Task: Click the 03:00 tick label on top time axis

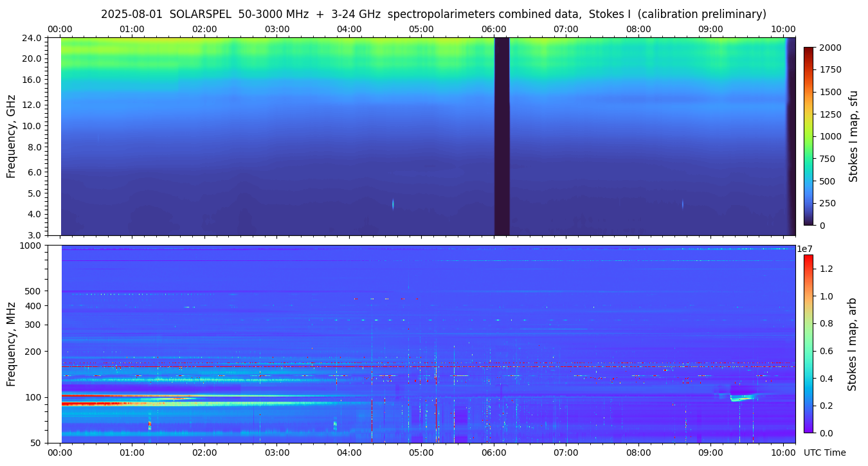Action: tap(276, 29)
